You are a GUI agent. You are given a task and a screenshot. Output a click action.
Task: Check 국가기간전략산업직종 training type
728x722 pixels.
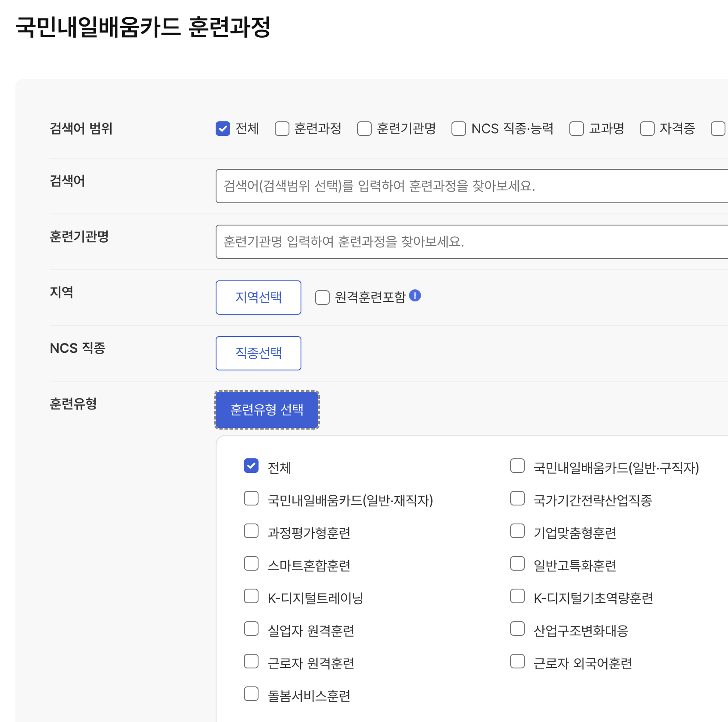[x=517, y=499]
